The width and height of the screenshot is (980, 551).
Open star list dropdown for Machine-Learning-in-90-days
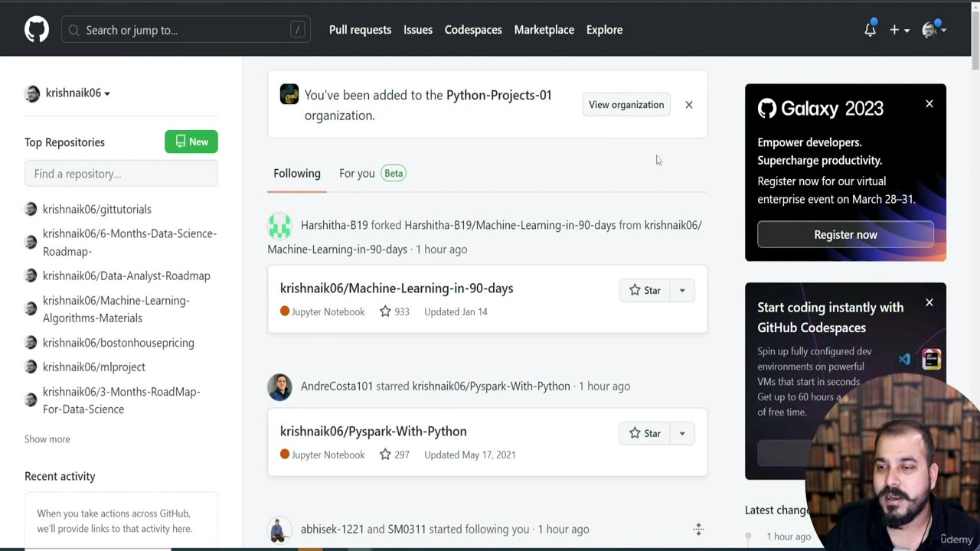tap(682, 290)
